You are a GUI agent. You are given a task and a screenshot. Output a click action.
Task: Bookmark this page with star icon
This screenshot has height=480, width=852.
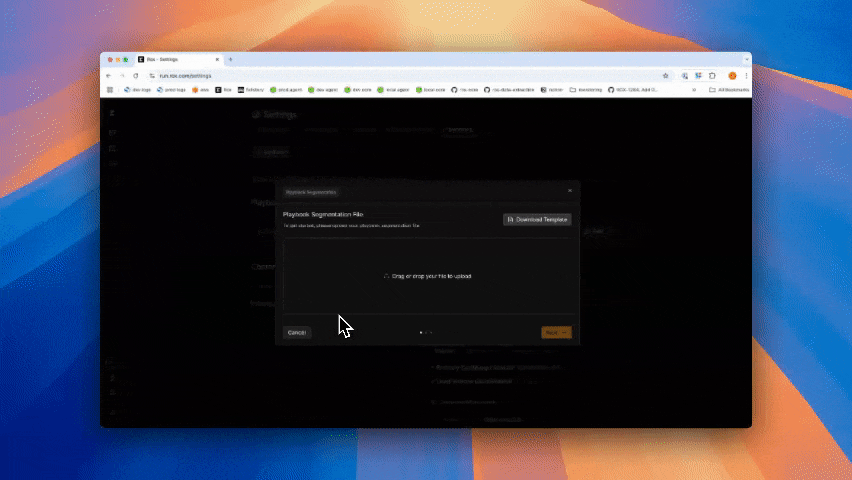click(665, 75)
